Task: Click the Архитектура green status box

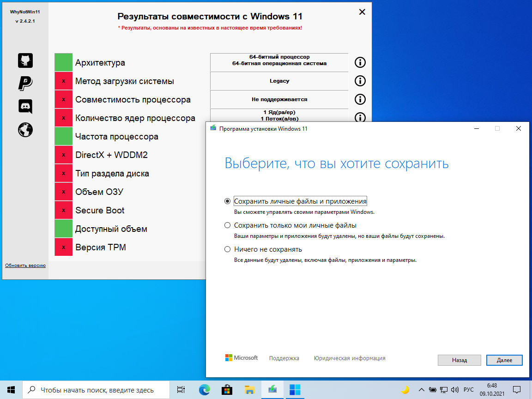Action: click(x=63, y=62)
